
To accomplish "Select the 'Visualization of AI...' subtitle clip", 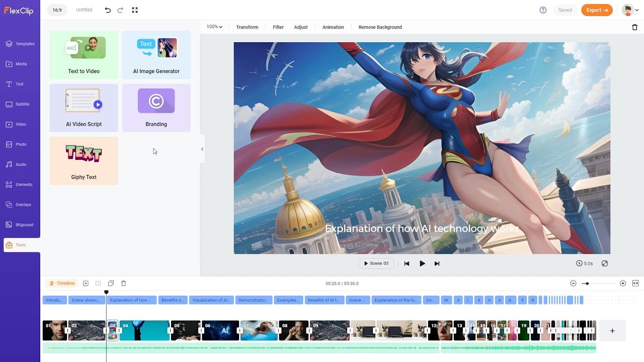I will pos(211,300).
